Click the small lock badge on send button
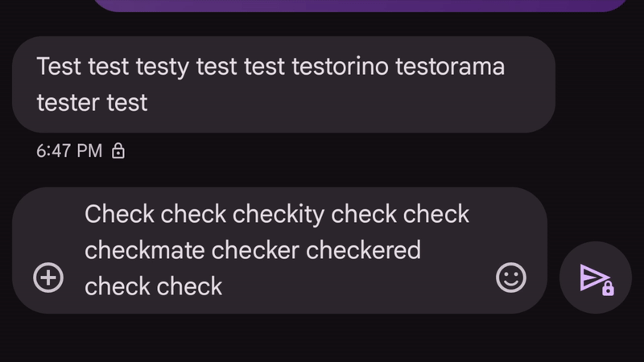Screen dimensions: 644x362 click(x=608, y=288)
